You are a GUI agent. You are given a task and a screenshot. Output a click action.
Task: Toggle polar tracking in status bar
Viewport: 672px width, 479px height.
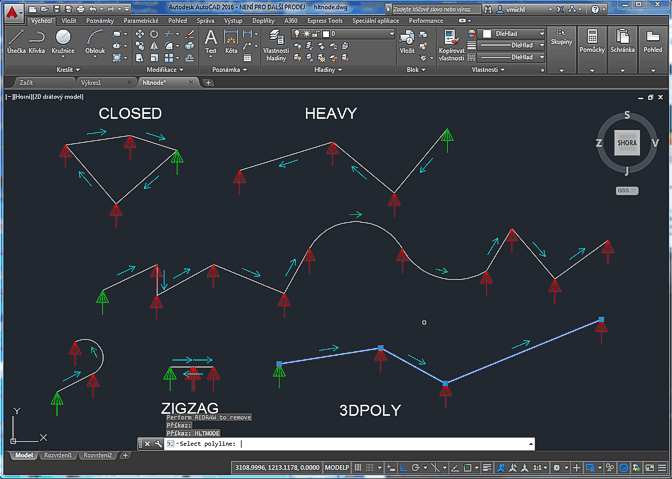coord(415,467)
